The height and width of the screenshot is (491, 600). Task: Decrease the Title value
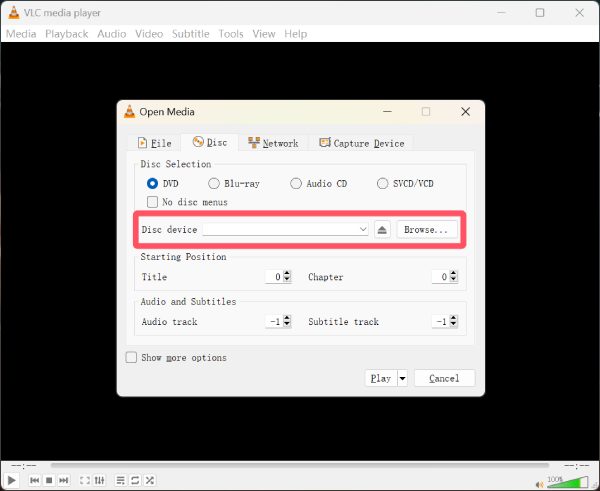click(287, 279)
